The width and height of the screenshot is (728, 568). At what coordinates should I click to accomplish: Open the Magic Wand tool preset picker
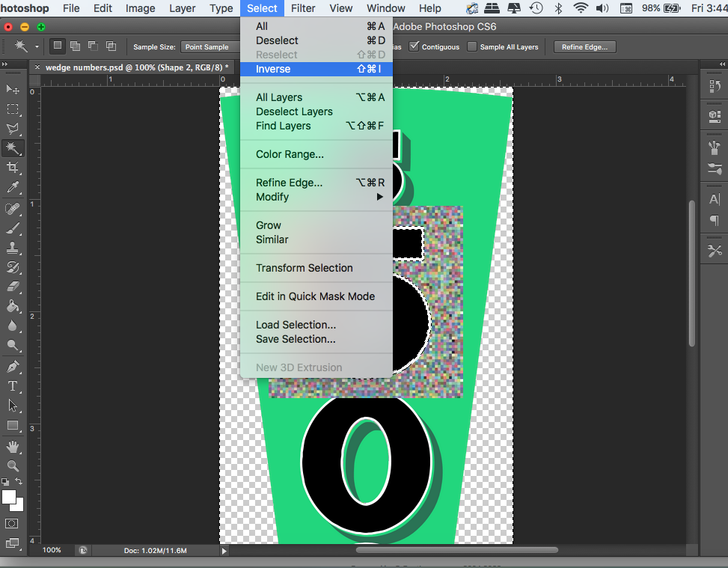click(37, 46)
